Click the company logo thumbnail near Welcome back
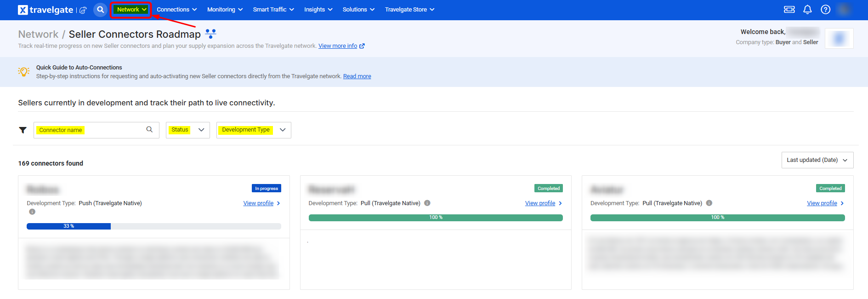Screen dimensions: 868x299 pos(839,38)
